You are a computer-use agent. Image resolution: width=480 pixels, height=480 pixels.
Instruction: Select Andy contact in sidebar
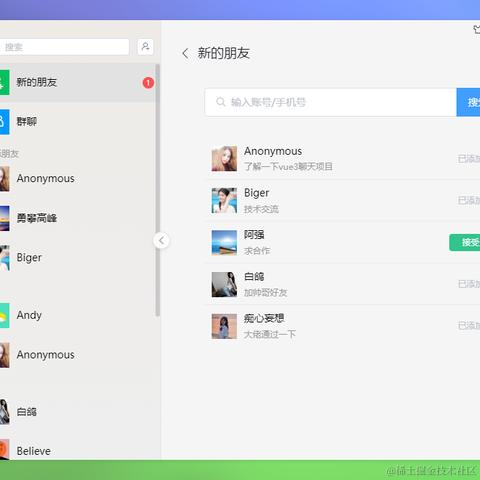click(77, 315)
